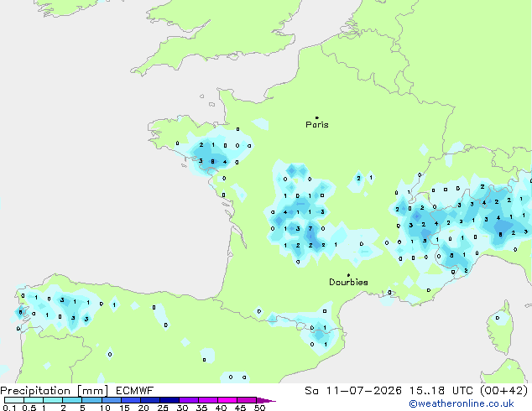532x411 pixels.
Task: Click the Sa 11-07-2026 date label
Action: (x=353, y=391)
